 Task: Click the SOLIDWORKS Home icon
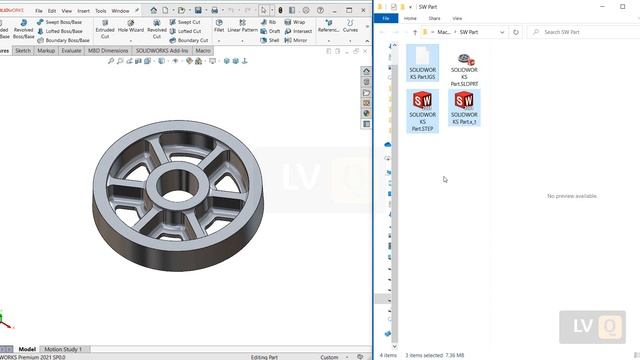(153, 10)
